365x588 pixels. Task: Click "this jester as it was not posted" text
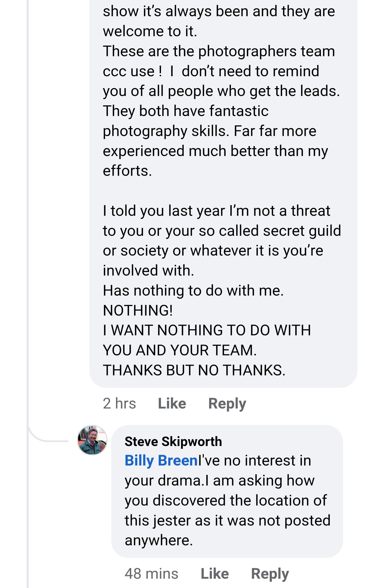click(x=227, y=520)
